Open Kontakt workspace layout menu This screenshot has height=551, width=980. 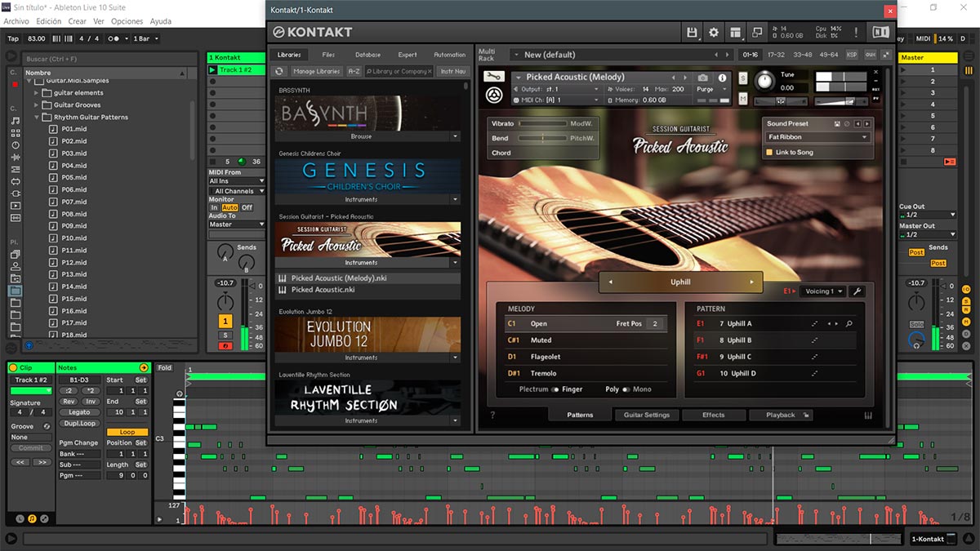pyautogui.click(x=736, y=33)
